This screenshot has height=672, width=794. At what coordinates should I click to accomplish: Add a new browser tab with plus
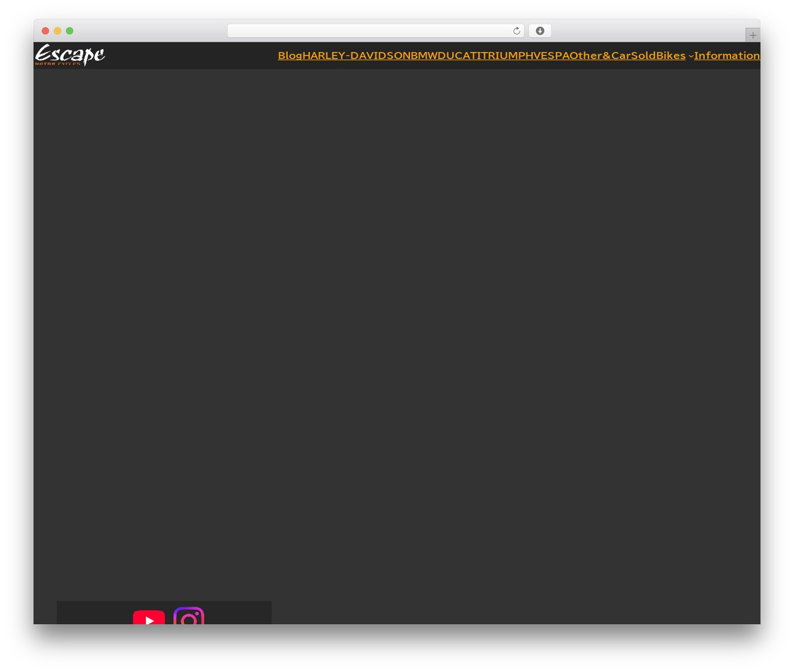click(752, 35)
